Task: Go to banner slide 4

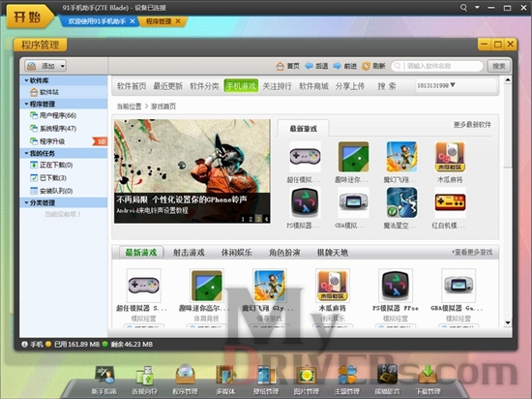Action: click(266, 220)
